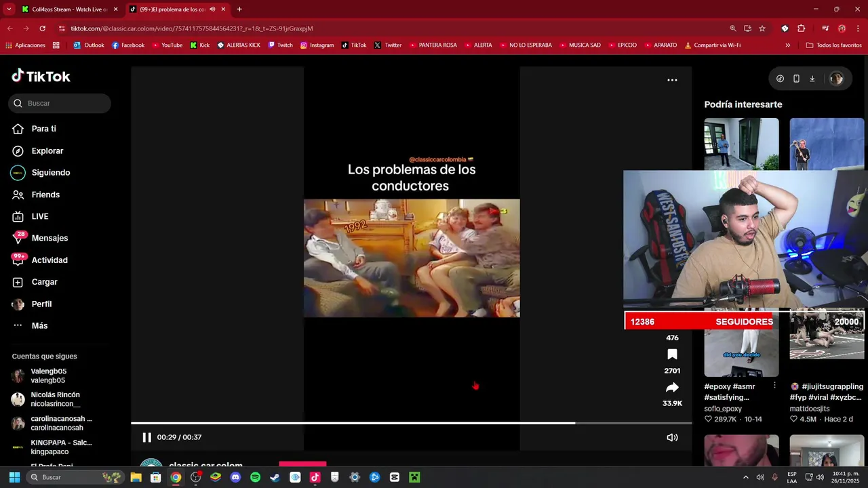Share the video with arrow icon
The height and width of the screenshot is (488, 868).
[x=672, y=388]
